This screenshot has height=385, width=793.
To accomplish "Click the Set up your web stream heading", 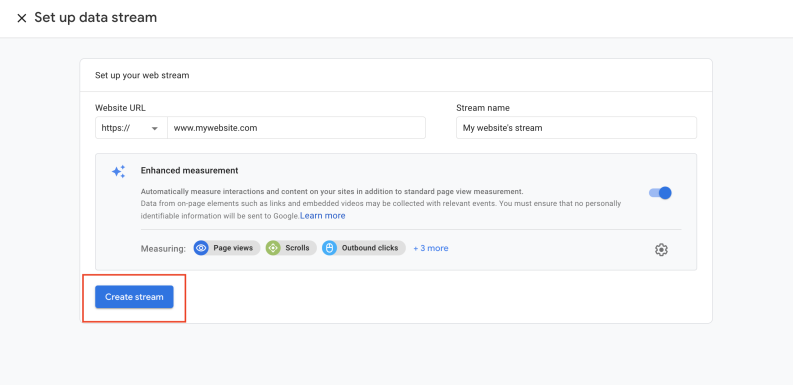I will click(142, 75).
